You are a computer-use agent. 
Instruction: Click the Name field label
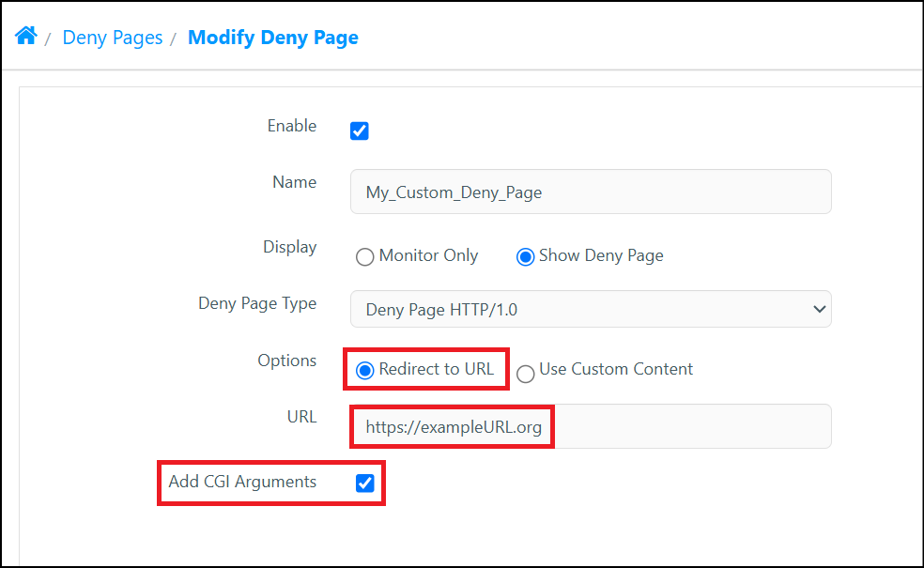point(294,182)
